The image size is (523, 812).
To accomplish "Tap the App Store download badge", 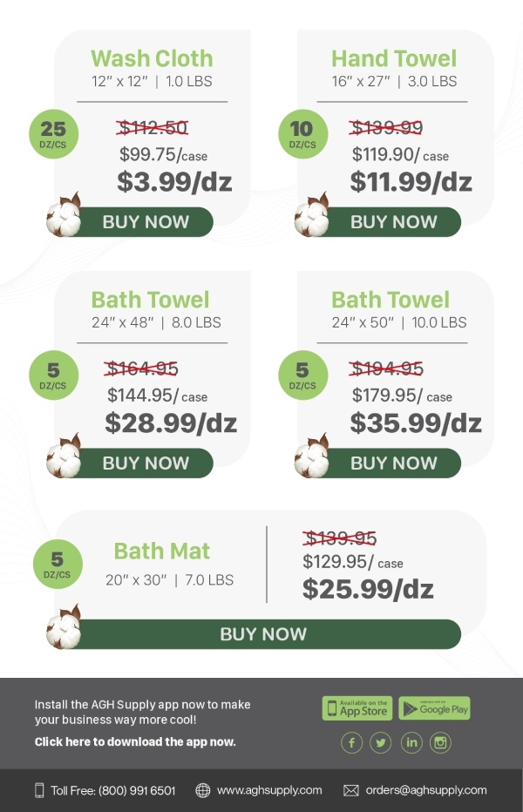I will click(357, 708).
